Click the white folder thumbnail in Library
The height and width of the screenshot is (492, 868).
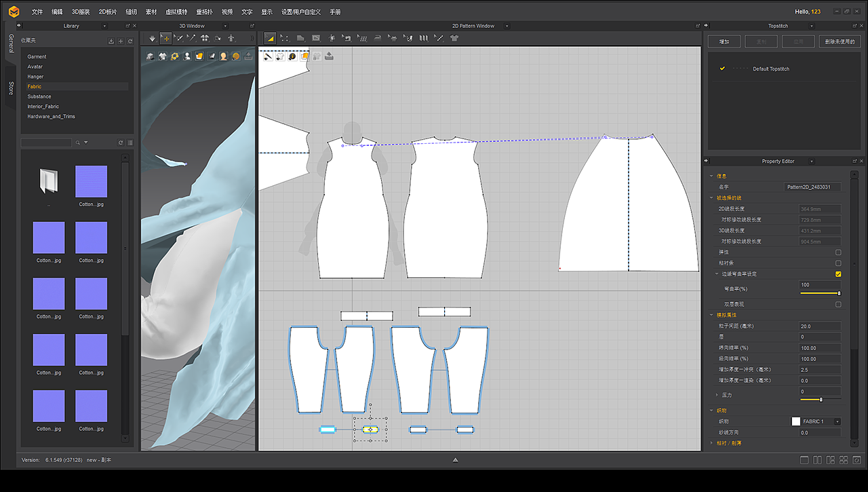tap(50, 181)
